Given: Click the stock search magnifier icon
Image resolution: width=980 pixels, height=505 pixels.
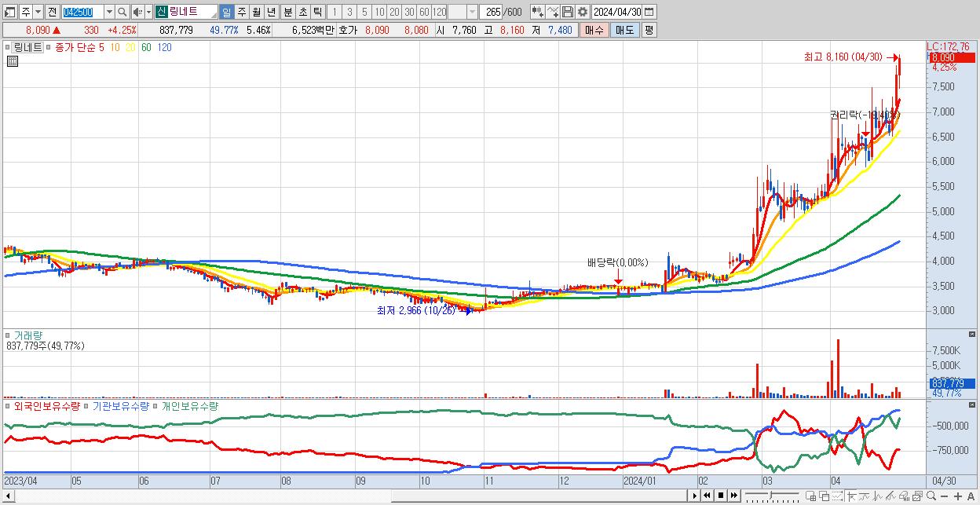Looking at the screenshot, I should (x=122, y=12).
